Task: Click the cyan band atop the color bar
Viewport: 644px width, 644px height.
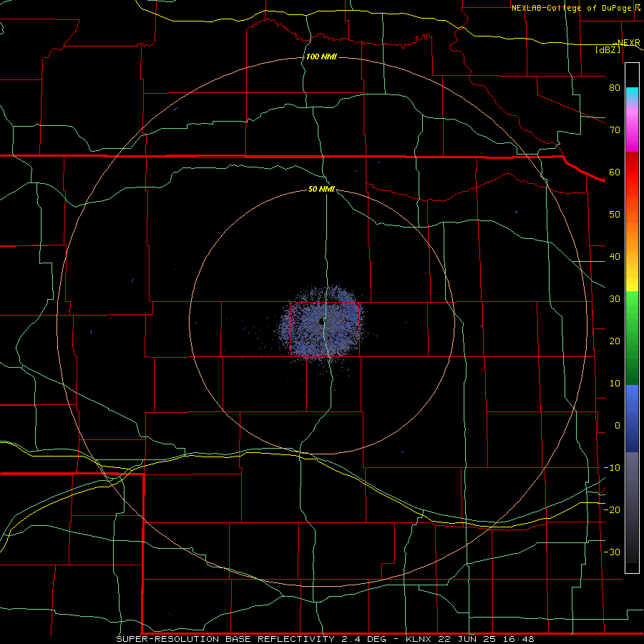Action: tap(632, 94)
